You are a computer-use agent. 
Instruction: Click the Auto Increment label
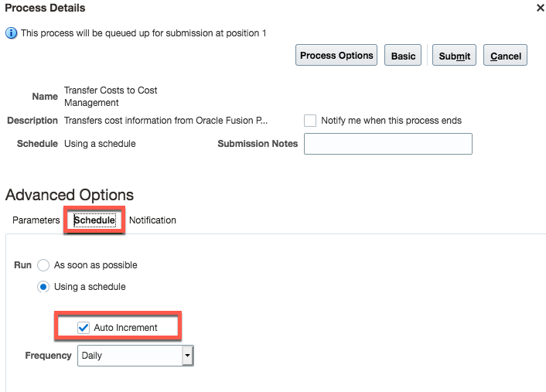125,328
